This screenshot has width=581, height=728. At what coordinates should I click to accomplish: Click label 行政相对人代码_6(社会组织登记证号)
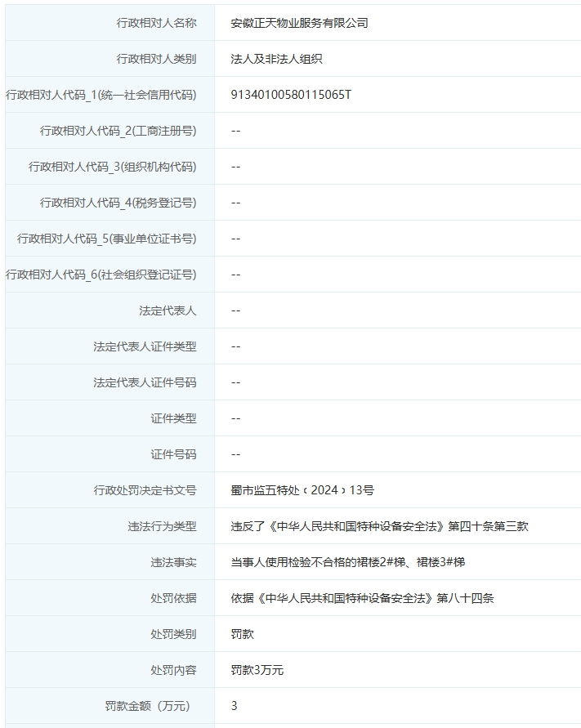[101, 275]
